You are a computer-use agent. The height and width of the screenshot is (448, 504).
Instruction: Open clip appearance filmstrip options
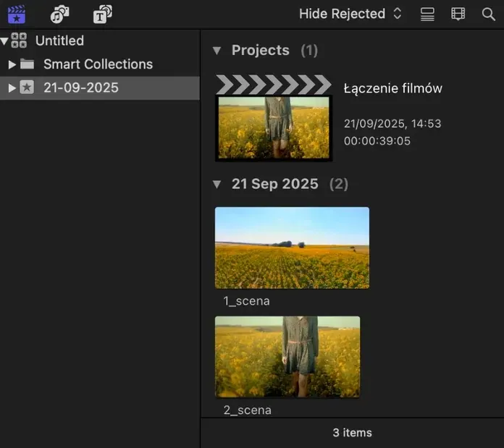coord(458,14)
